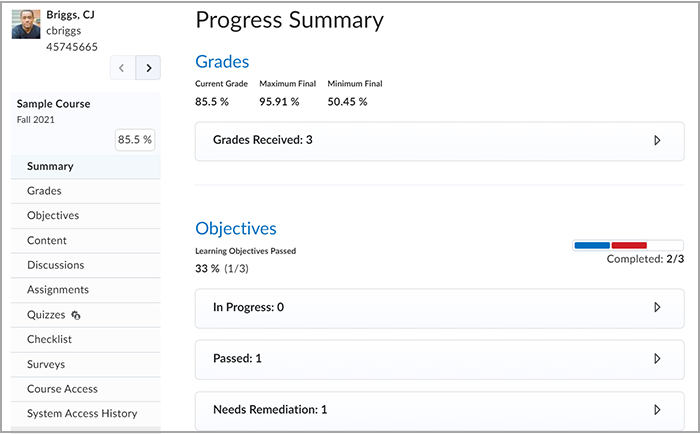Go to the next student arrow
The height and width of the screenshot is (434, 700).
tap(148, 68)
